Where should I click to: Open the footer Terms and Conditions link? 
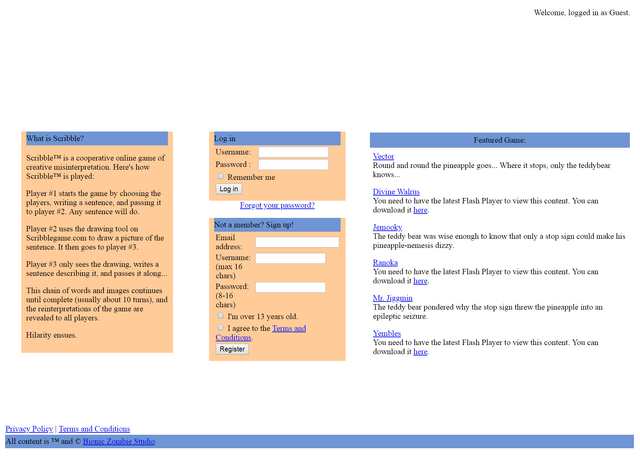pyautogui.click(x=94, y=429)
